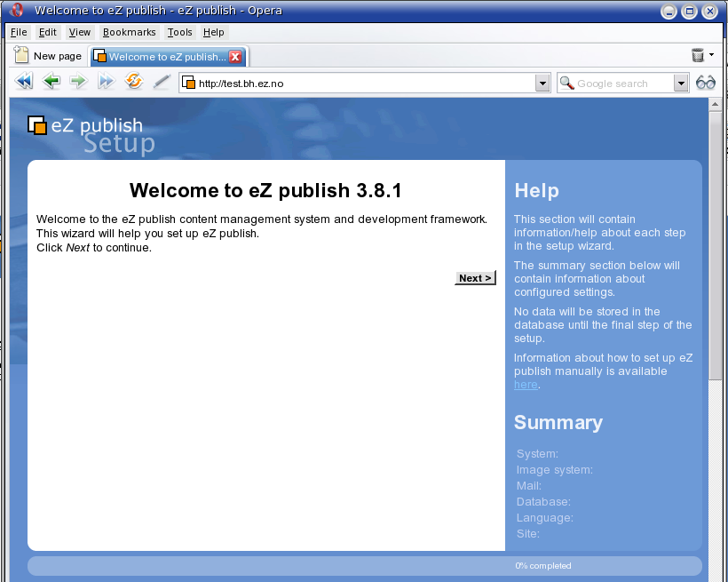Image resolution: width=728 pixels, height=582 pixels.
Task: Click the wand pencil icon in toolbar
Action: (162, 82)
